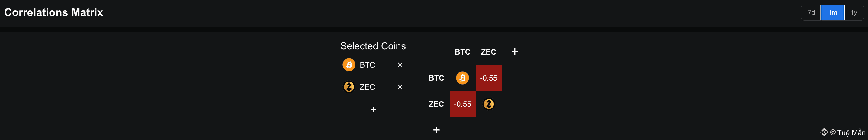Switch timeframe to 7d
This screenshot has height=140, width=868.
point(811,12)
